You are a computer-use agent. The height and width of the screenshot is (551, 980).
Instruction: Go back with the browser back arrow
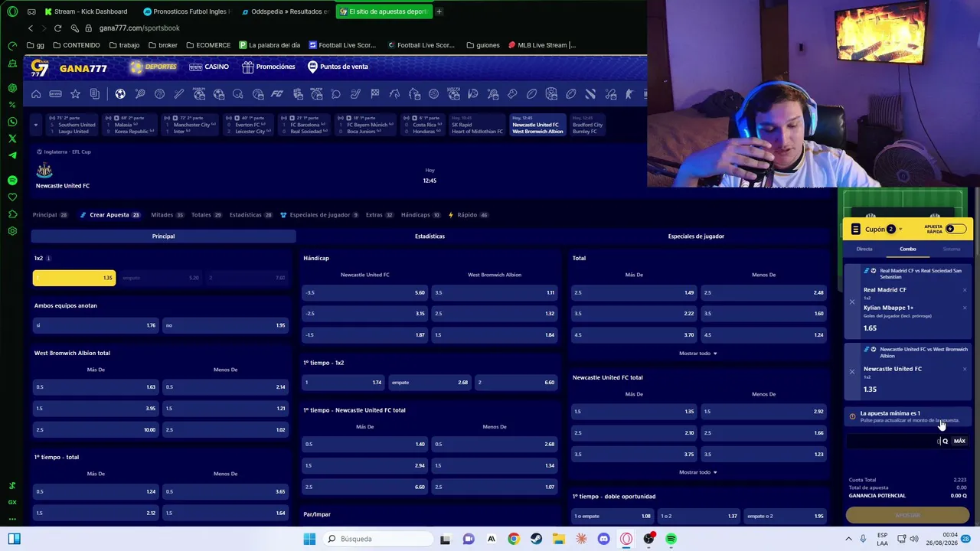[x=31, y=28]
